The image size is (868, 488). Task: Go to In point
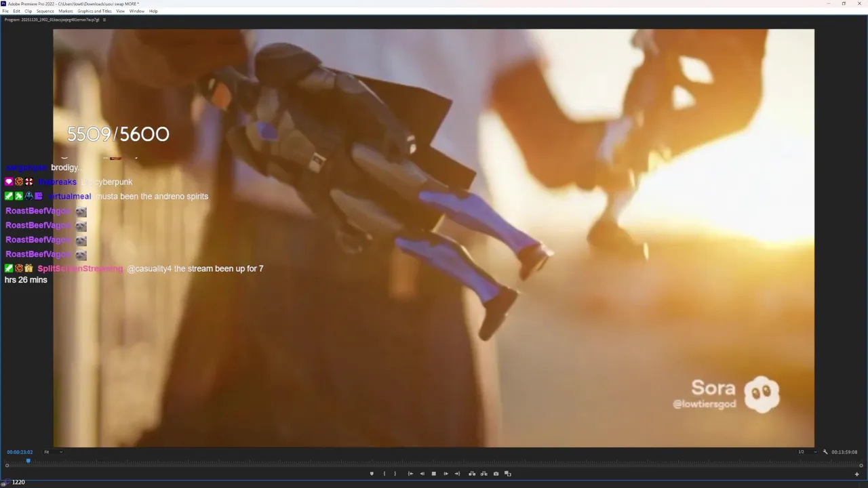(x=410, y=474)
